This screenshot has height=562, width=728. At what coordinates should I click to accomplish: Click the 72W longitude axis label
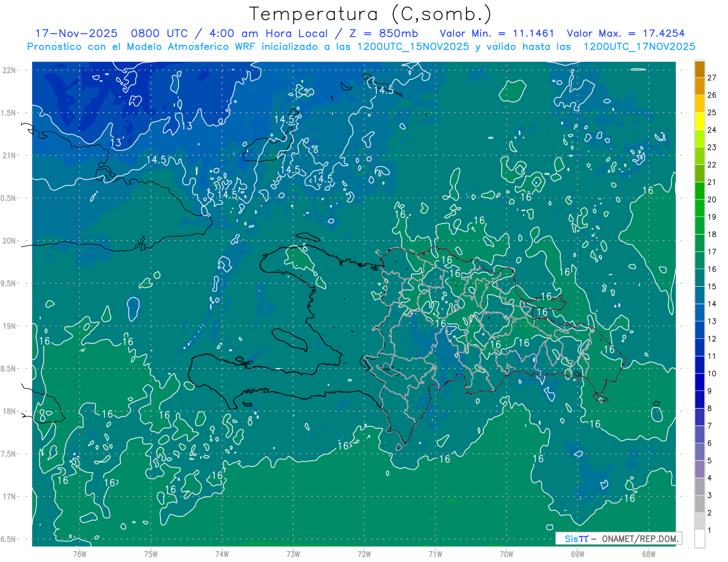(x=364, y=554)
